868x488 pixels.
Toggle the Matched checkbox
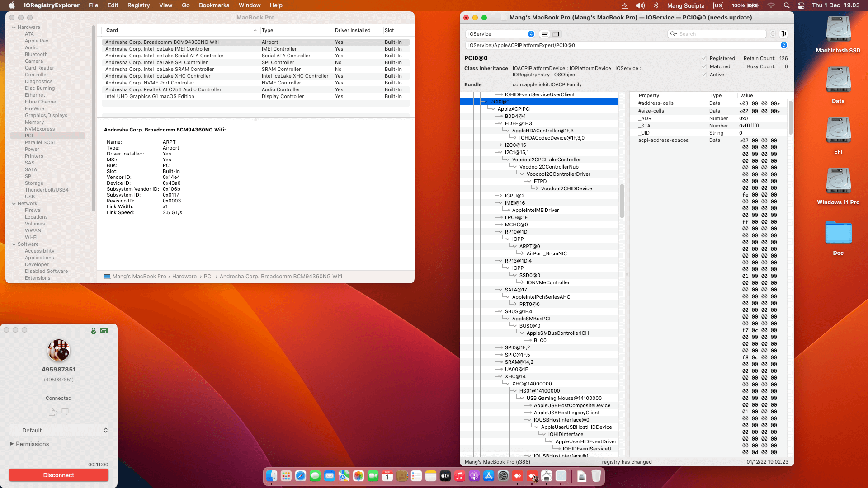[704, 66]
